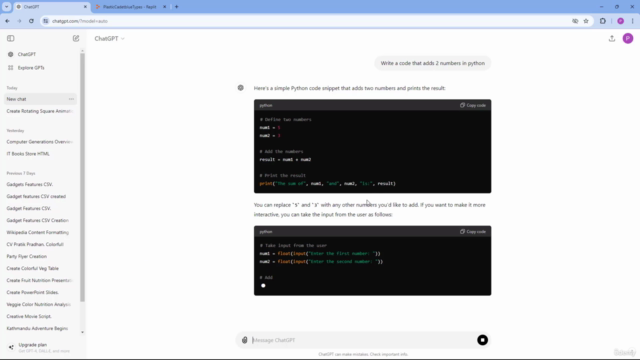This screenshot has height=360, width=640.
Task: Open the tab search dropdown arrow
Action: click(x=7, y=7)
